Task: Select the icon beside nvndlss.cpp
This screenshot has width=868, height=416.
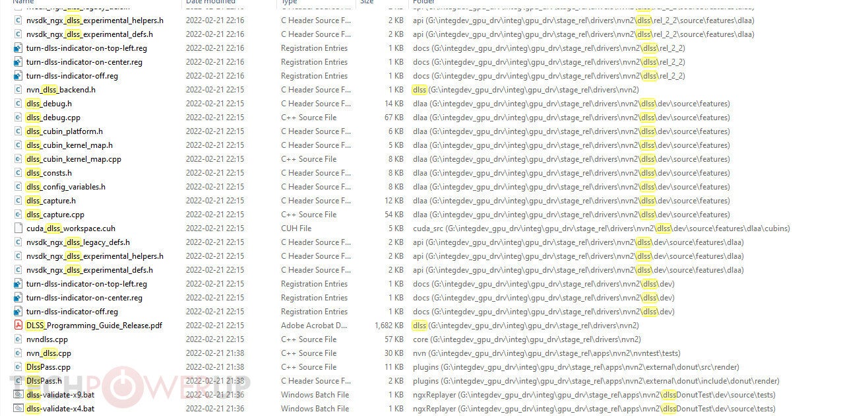Action: click(x=18, y=339)
